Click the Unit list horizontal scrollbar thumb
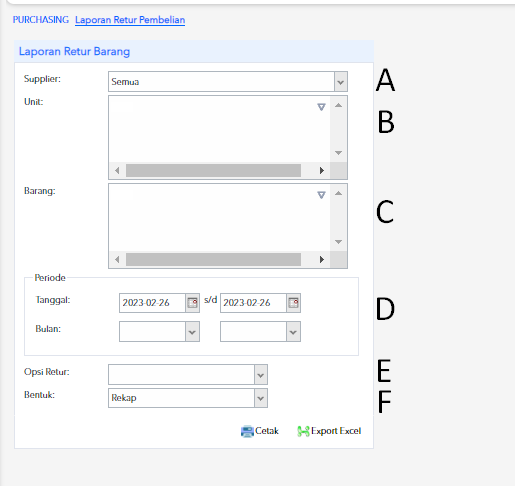Screen dimensions: 515x486 pos(213,171)
